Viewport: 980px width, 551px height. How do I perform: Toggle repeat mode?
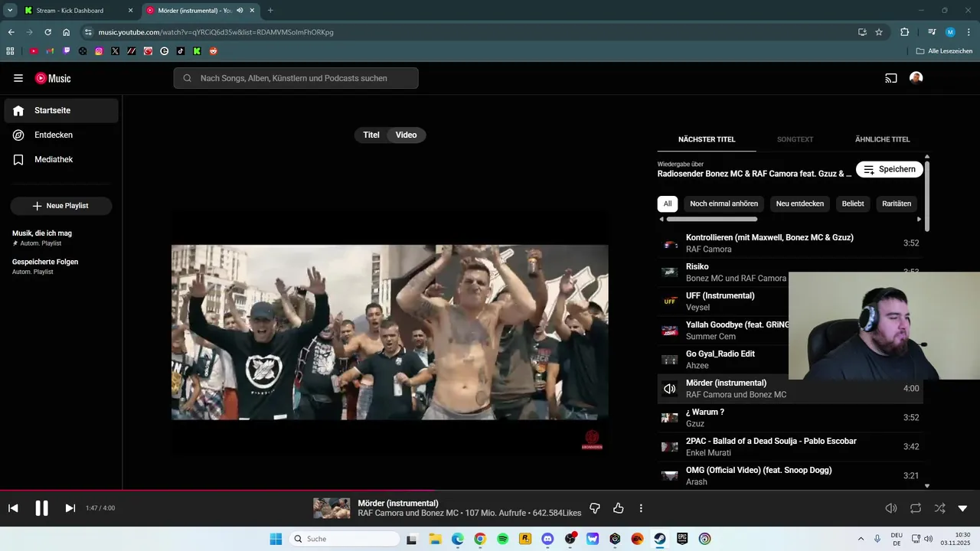coord(916,508)
